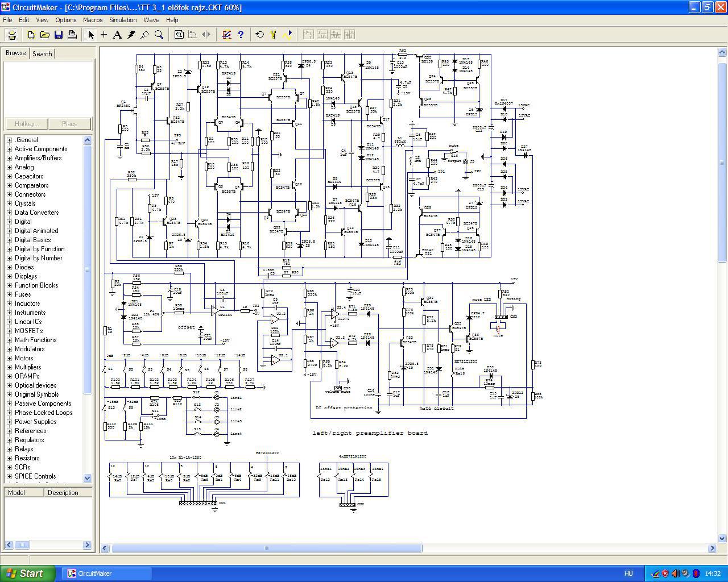
Task: Click the blue question mark Help icon
Action: (x=241, y=35)
